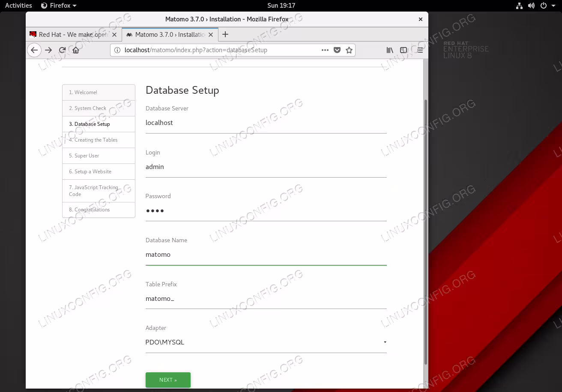Image resolution: width=562 pixels, height=392 pixels.
Task: Click the Adapter label
Action: point(156,328)
